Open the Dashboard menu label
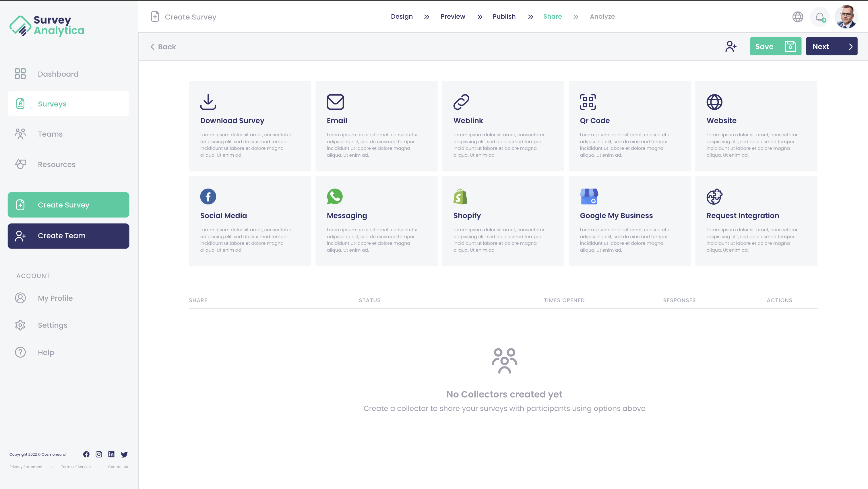This screenshot has width=868, height=489. coord(58,74)
